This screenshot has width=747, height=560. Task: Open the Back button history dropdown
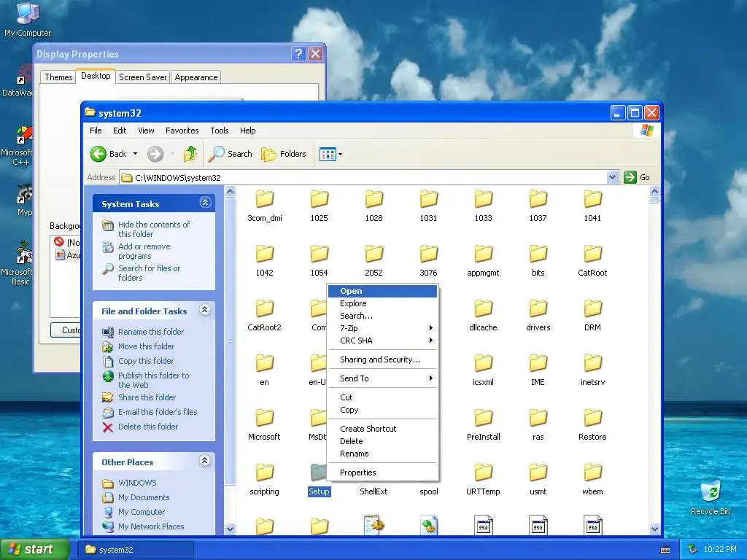(x=135, y=154)
